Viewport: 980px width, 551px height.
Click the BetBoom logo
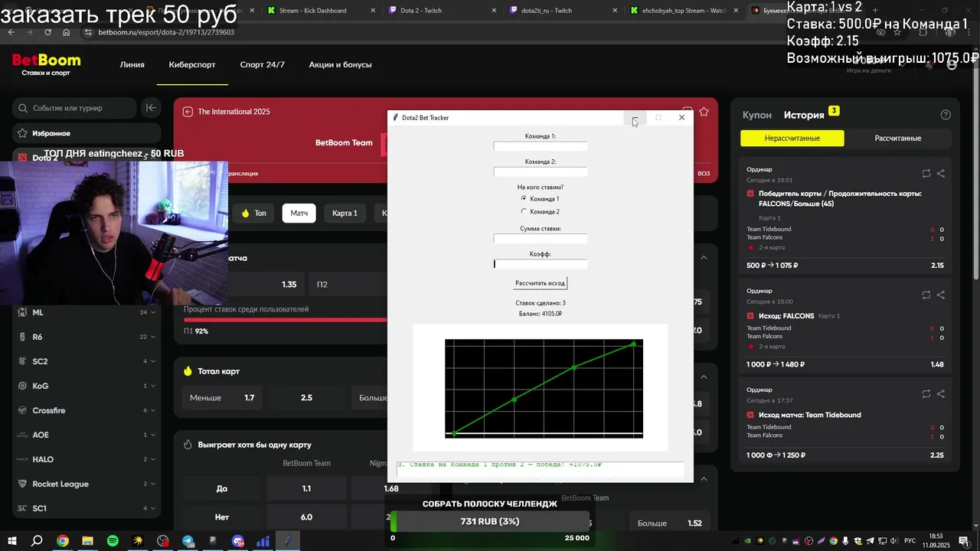coord(46,64)
